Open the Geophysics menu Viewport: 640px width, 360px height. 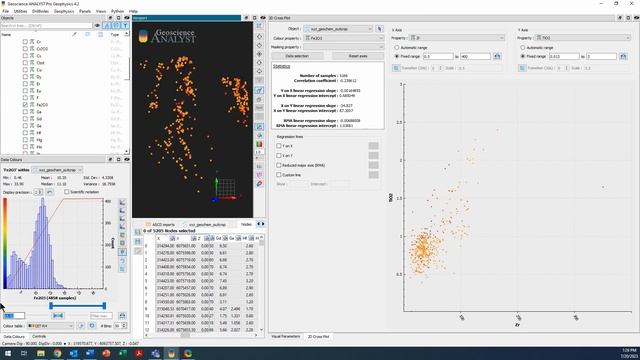64,11
